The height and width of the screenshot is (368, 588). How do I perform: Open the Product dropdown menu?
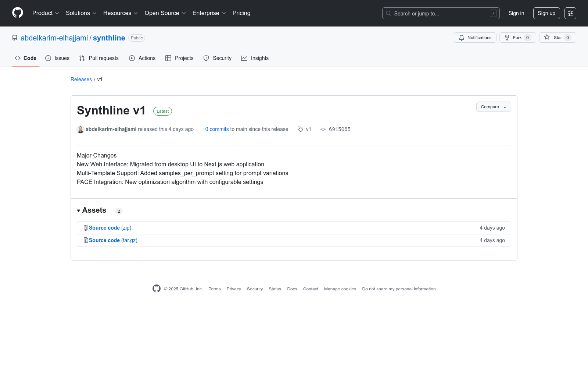tap(46, 13)
